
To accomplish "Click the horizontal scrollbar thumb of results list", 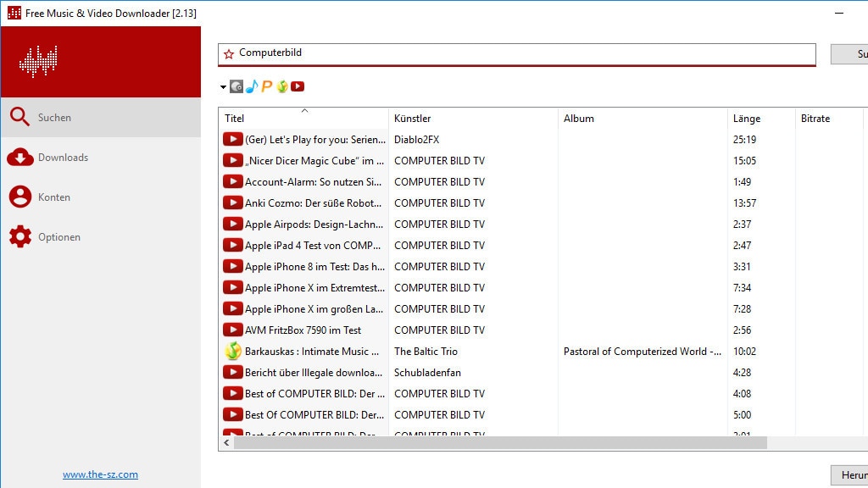I will [x=500, y=442].
